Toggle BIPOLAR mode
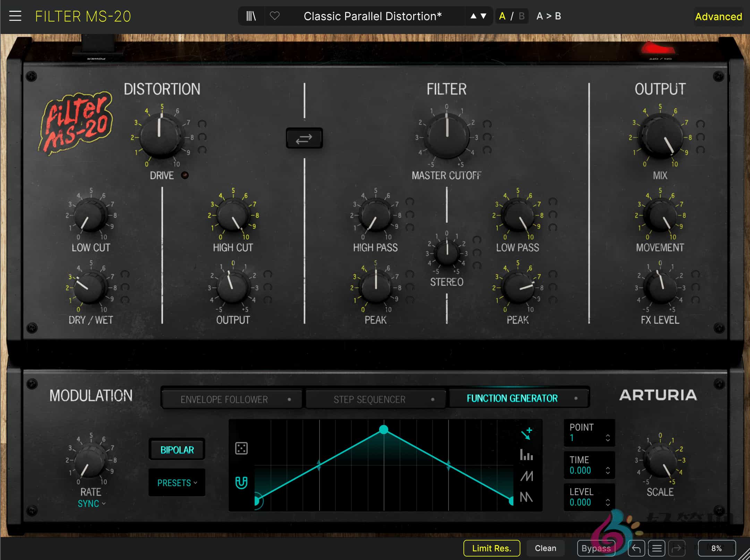750x560 pixels. (x=177, y=450)
